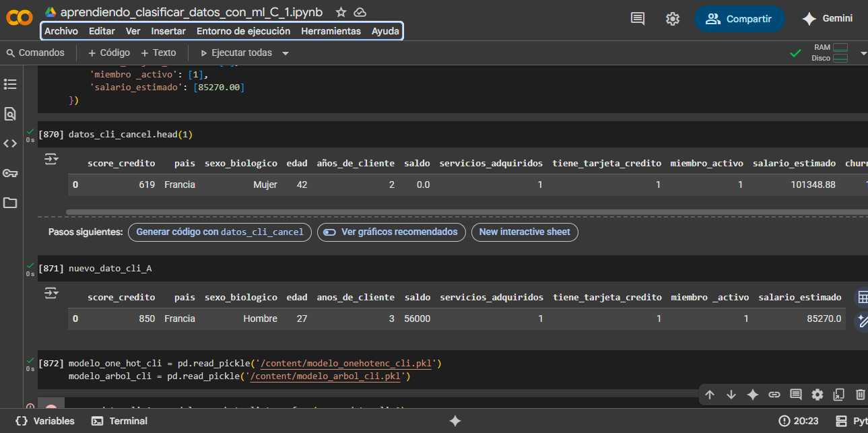Click the Compartir share button
This screenshot has width=868, height=433.
(x=739, y=19)
